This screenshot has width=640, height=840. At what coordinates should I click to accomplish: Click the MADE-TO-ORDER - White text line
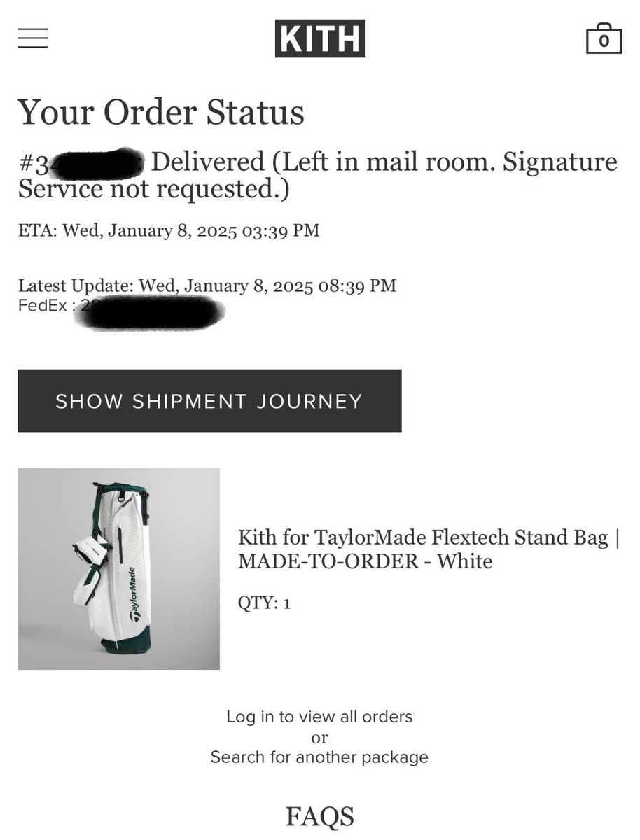(x=365, y=561)
